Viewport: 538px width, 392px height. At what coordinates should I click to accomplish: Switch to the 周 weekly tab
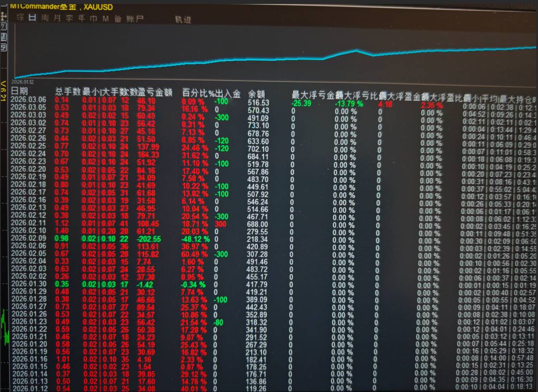(x=45, y=18)
